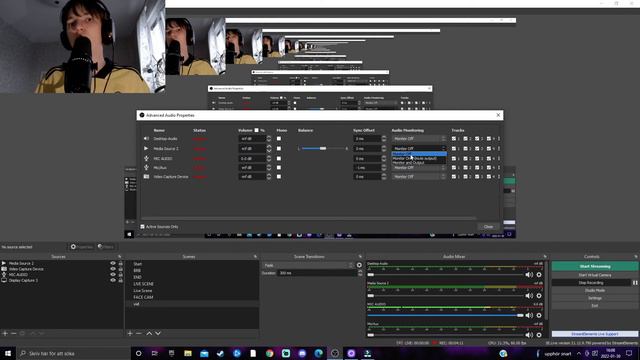Screen dimensions: 640x360
Task: Hide Display Capture 3 with eye icon
Action: [113, 280]
